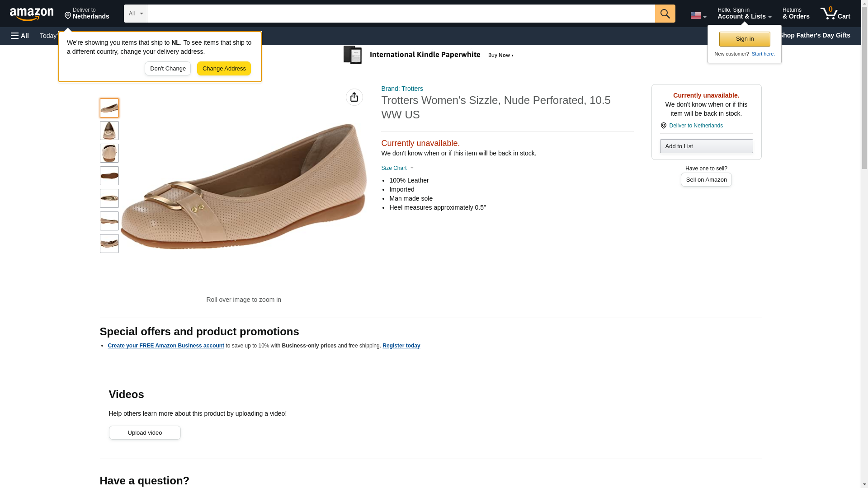The height and width of the screenshot is (488, 868).
Task: Select the second shoe thumbnail
Action: (109, 131)
